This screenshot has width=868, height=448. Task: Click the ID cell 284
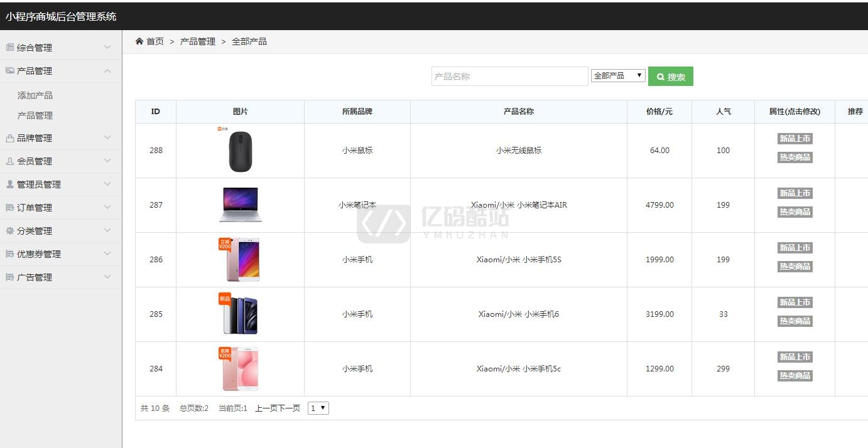point(156,369)
